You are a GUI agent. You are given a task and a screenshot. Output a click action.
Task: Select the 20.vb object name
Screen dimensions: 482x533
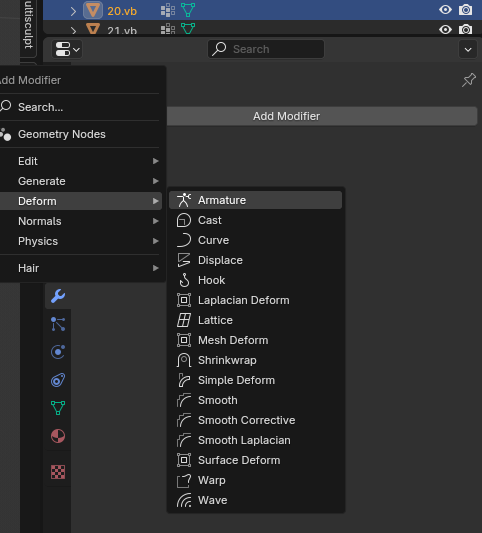(x=122, y=11)
